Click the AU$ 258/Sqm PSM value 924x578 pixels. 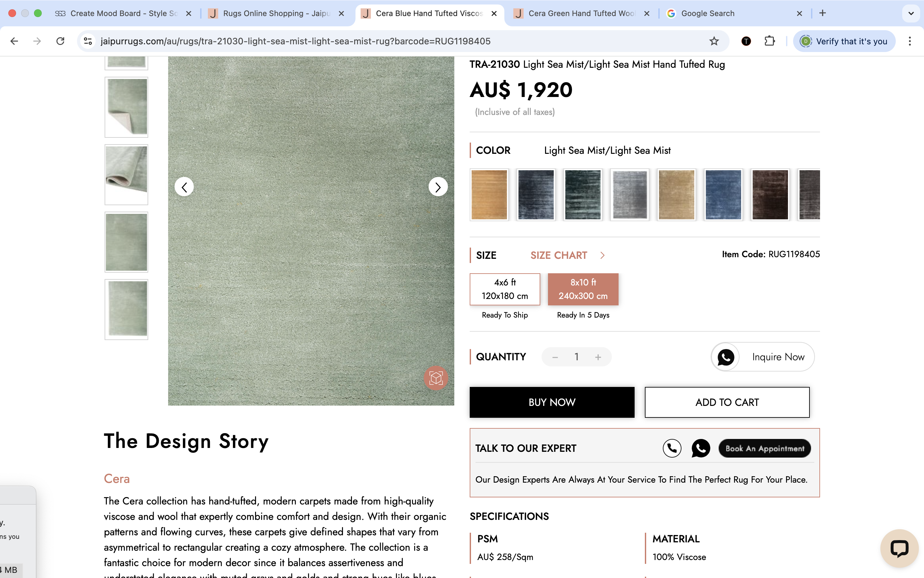coord(505,557)
